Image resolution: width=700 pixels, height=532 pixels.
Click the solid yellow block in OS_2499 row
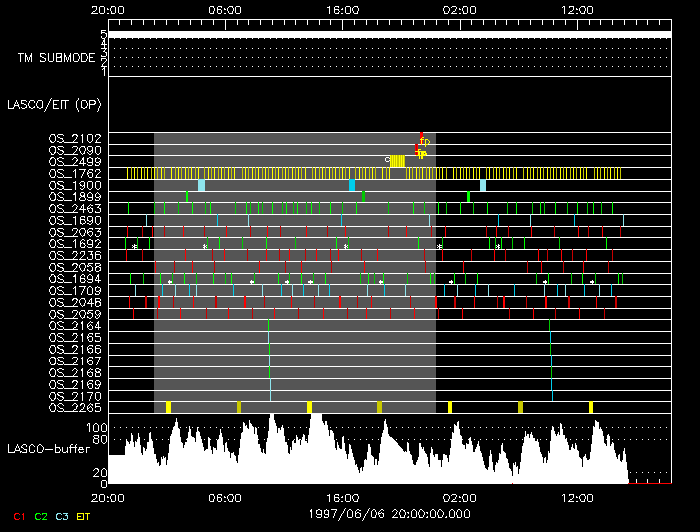(x=397, y=161)
